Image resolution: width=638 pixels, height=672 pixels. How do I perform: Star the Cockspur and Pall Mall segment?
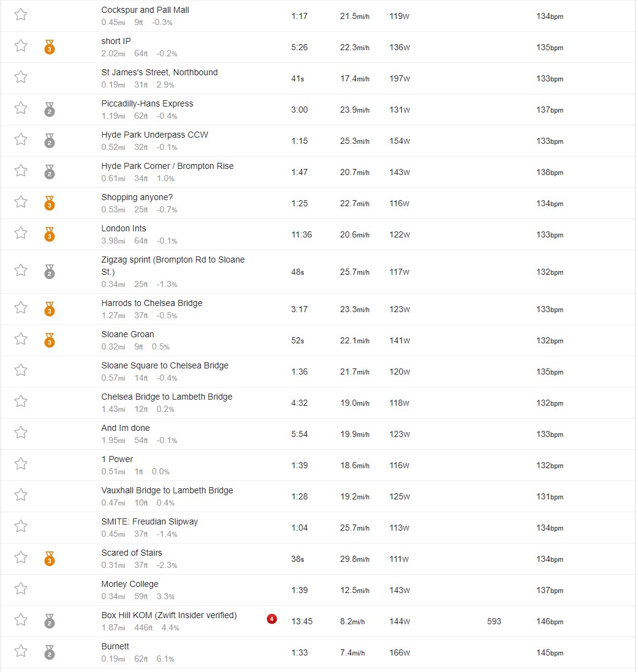tap(21, 15)
